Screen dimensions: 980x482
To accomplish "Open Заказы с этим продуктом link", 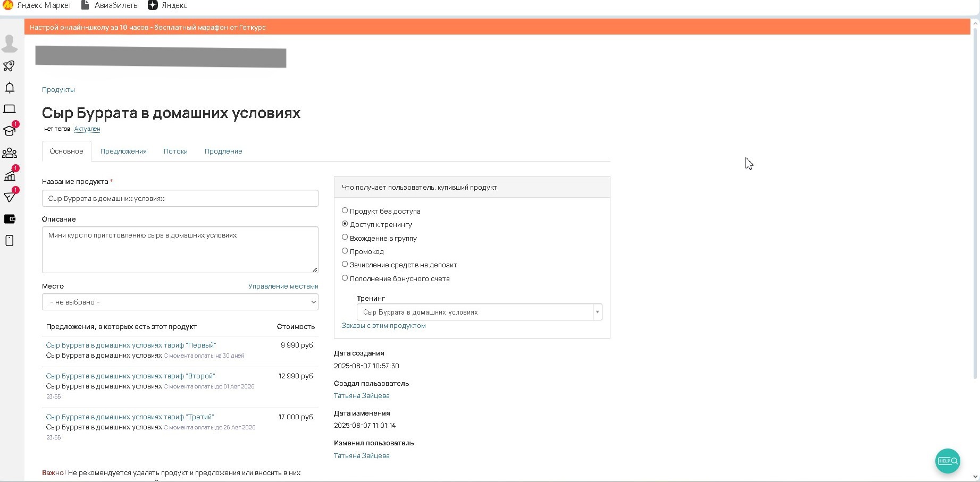I will coord(384,325).
